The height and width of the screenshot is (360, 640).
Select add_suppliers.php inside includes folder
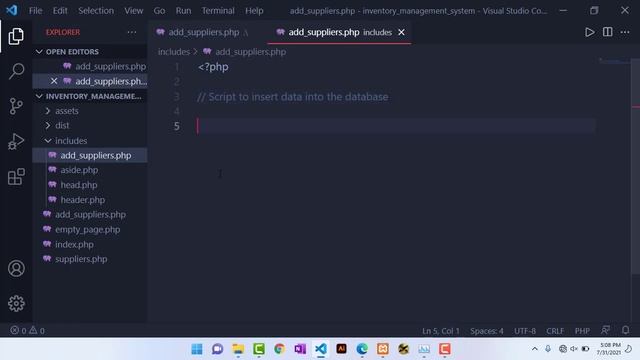(x=90, y=155)
